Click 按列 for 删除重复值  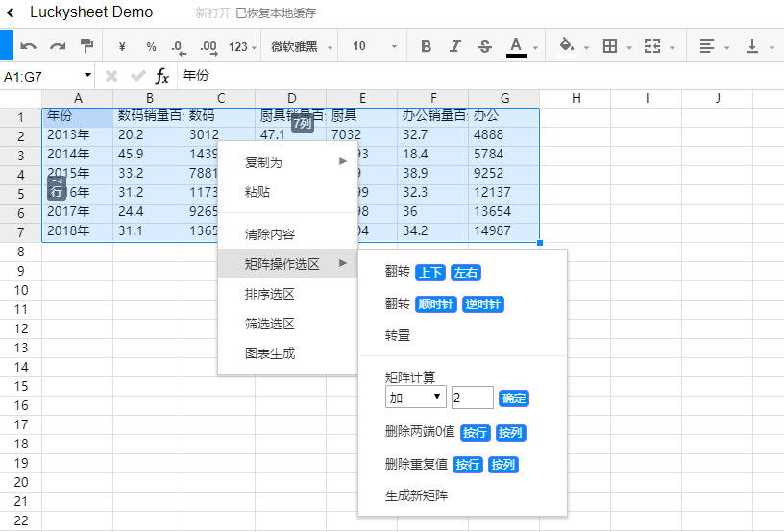pos(503,465)
